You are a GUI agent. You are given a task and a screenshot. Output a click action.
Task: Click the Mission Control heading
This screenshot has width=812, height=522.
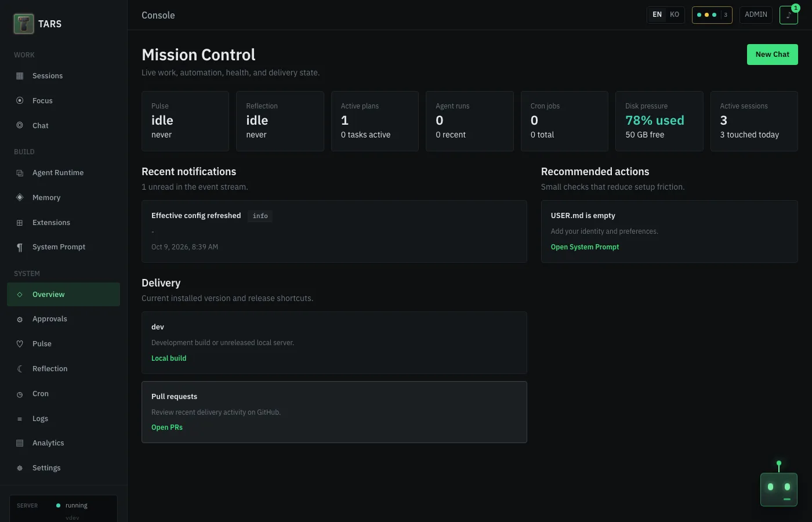pyautogui.click(x=198, y=55)
